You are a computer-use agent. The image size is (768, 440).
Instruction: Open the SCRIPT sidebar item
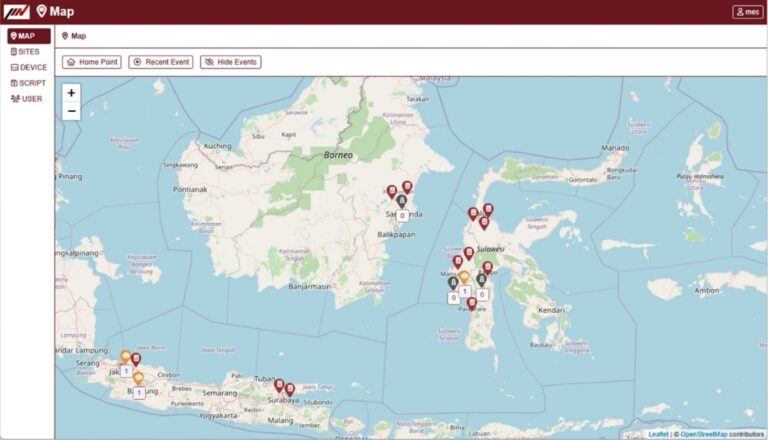point(28,83)
